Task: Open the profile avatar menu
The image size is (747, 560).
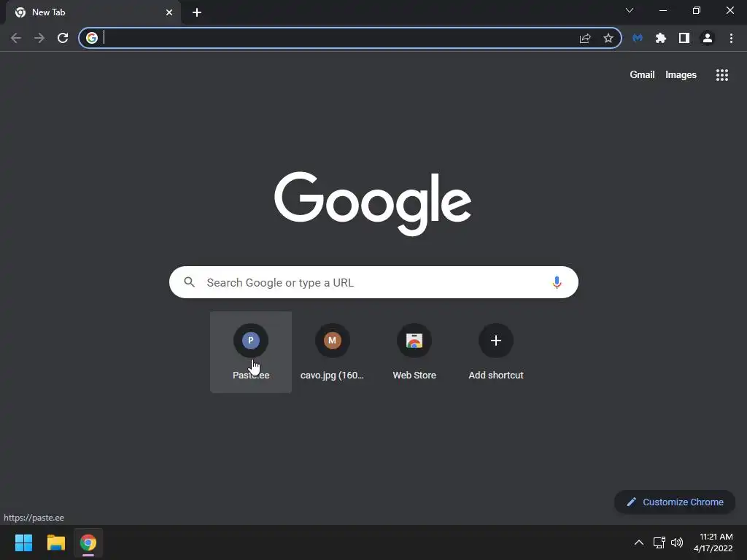Action: pos(707,38)
